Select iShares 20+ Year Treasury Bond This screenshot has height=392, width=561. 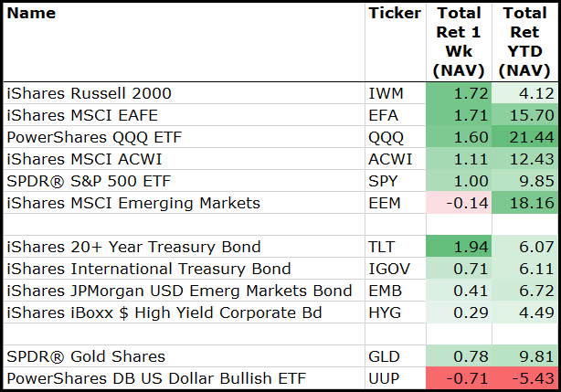tap(133, 247)
